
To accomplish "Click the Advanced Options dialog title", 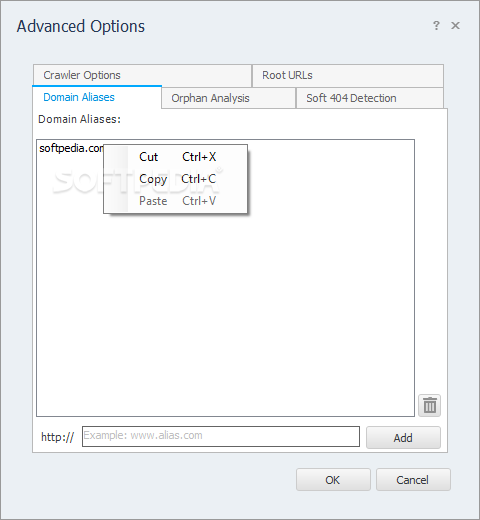I will pyautogui.click(x=81, y=27).
